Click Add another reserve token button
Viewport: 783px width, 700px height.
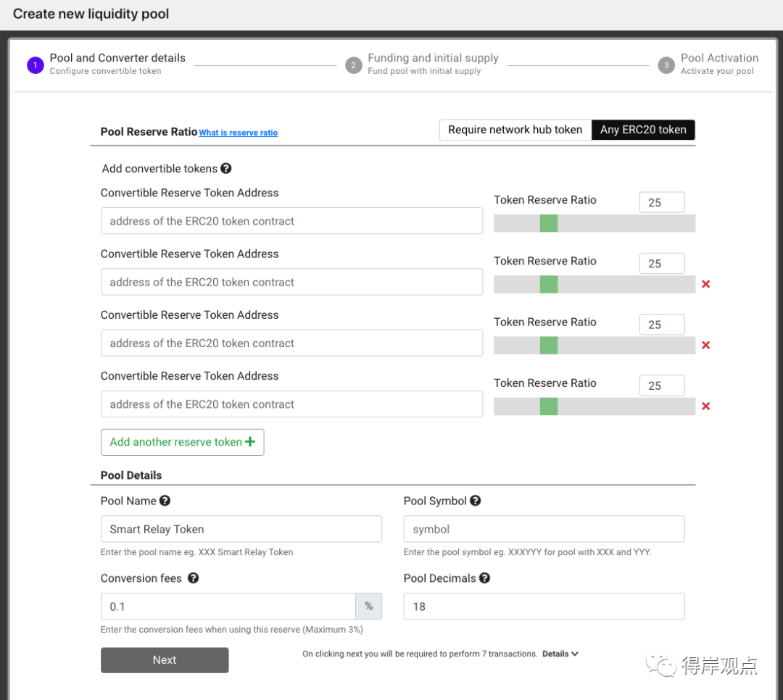182,442
